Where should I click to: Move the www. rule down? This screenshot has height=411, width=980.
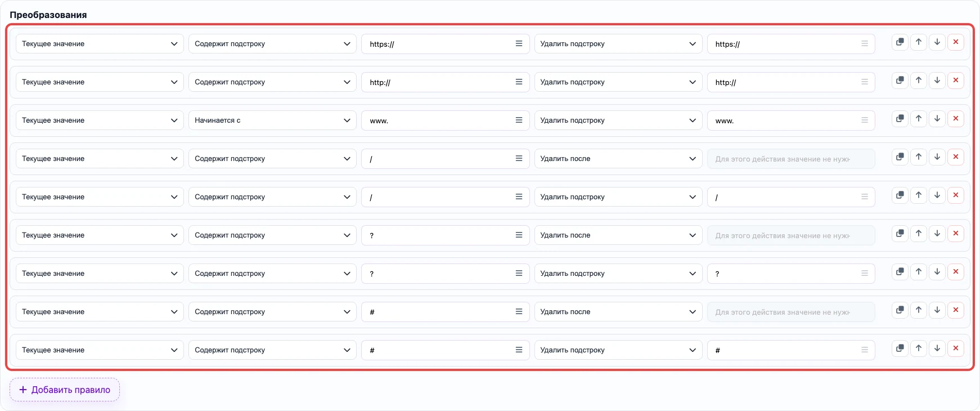click(937, 119)
